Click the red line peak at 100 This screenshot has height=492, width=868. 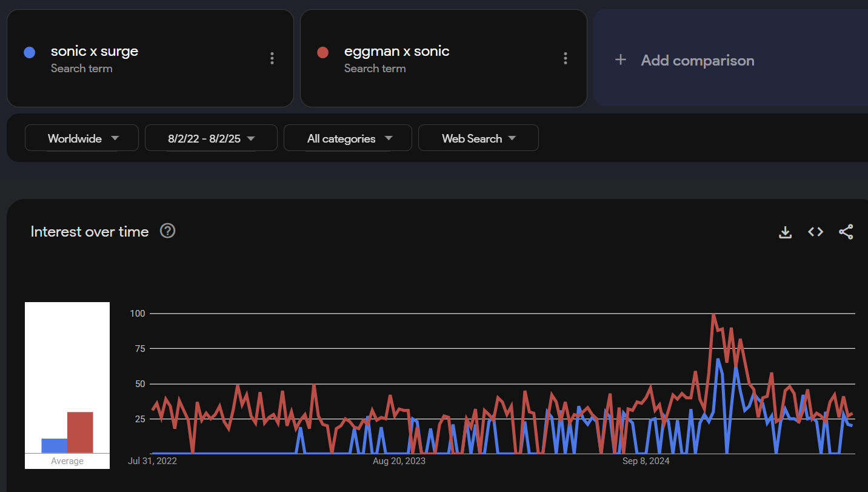[713, 314]
